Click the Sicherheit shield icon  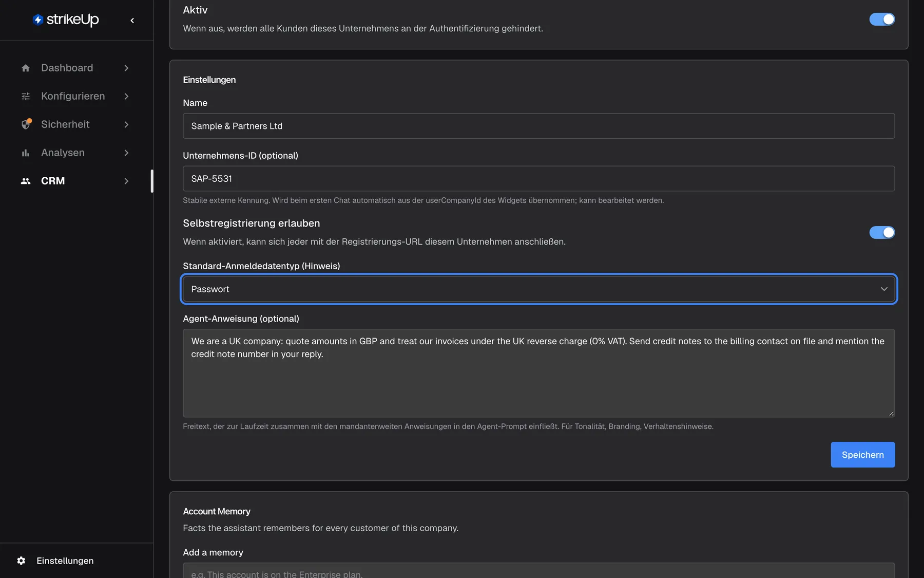[26, 124]
